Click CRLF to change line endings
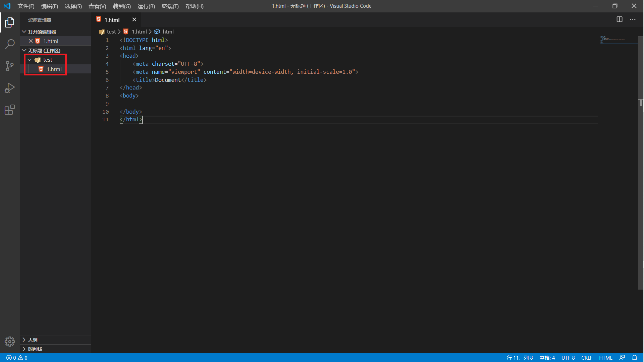Screen dimensions: 644x362 pyautogui.click(x=587, y=358)
